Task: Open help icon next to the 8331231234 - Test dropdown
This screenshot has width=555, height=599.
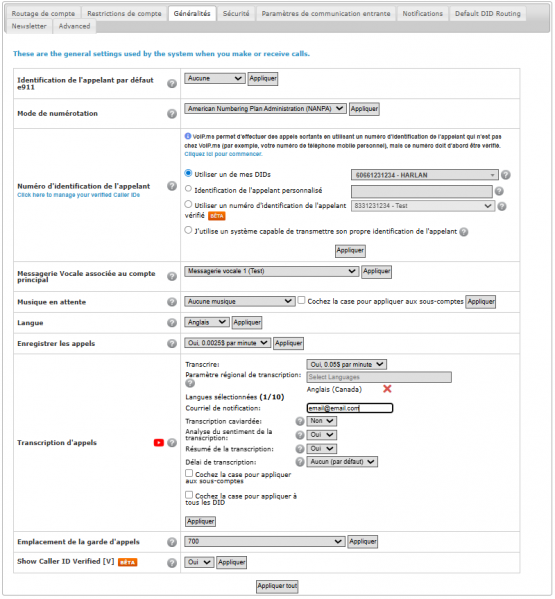Action: (x=502, y=206)
